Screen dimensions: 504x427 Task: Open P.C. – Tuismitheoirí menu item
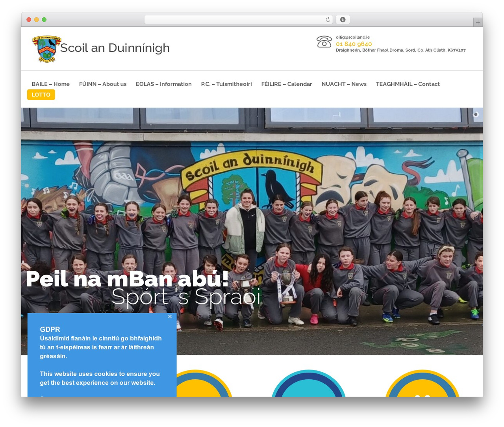tap(226, 84)
